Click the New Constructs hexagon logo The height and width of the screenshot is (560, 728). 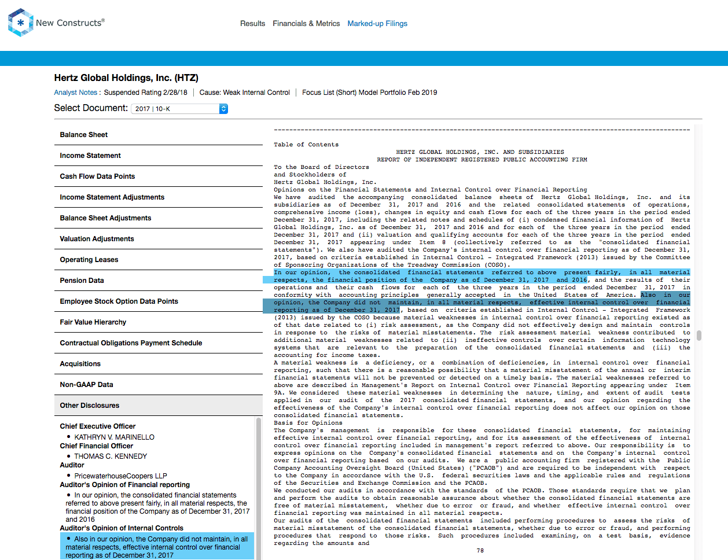tap(21, 23)
